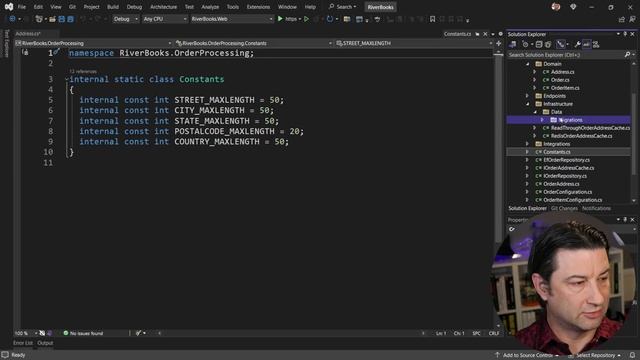Click the Solution Explorer views switch icon
The width and height of the screenshot is (640, 360).
pos(513,44)
